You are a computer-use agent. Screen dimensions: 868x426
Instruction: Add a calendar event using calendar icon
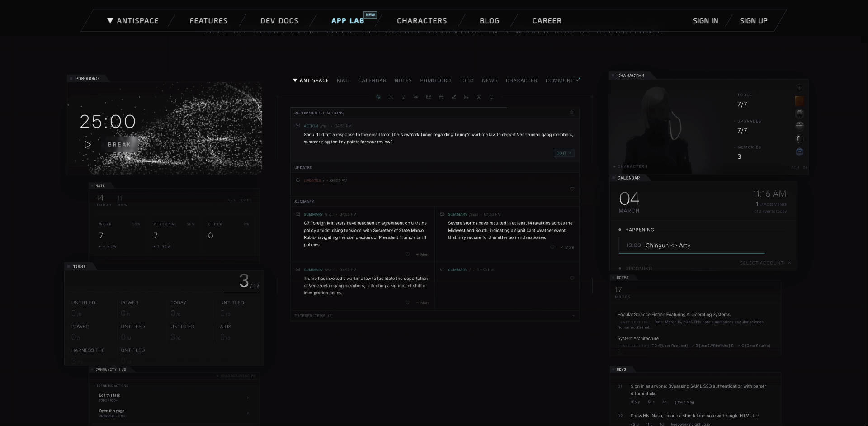(441, 97)
